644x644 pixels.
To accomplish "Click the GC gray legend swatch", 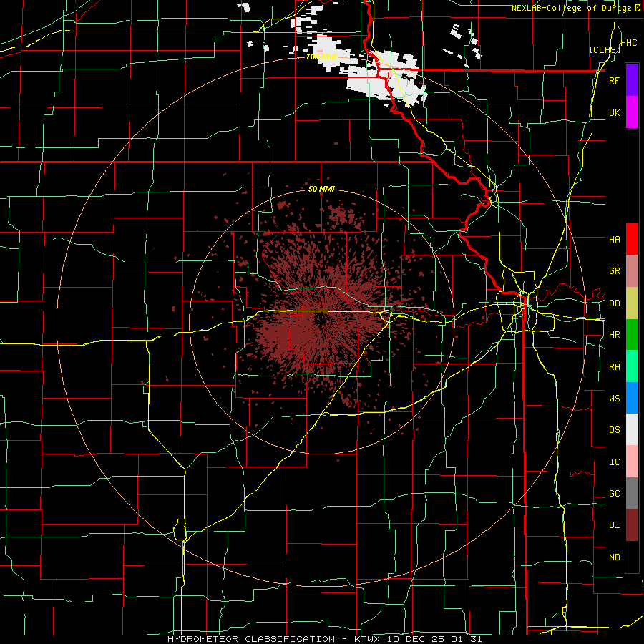I will click(632, 493).
